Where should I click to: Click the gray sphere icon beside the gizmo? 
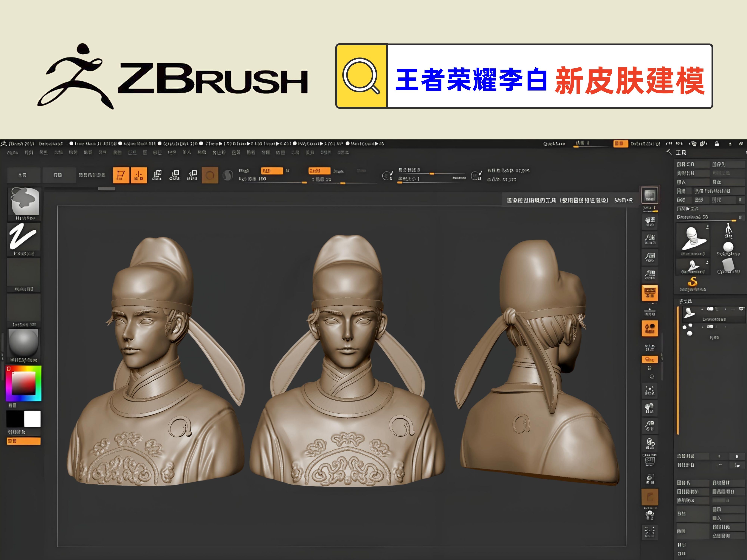228,175
